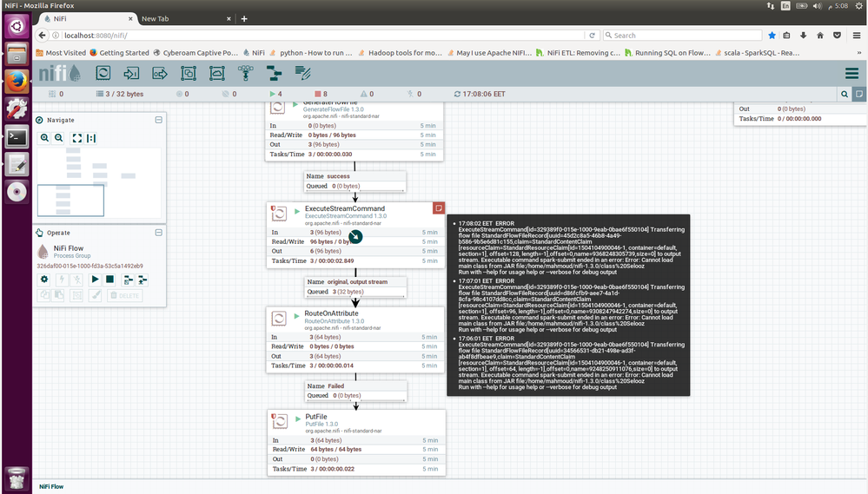Start the flow with Operate play button

95,279
